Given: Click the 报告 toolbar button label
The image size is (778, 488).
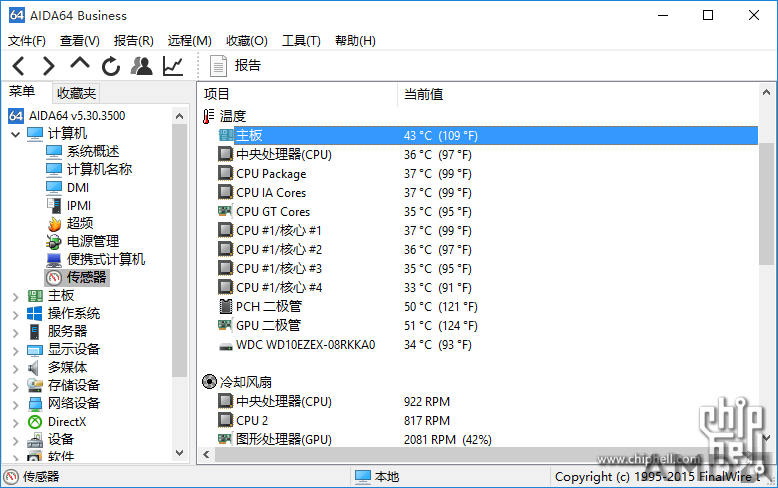Looking at the screenshot, I should click(248, 65).
